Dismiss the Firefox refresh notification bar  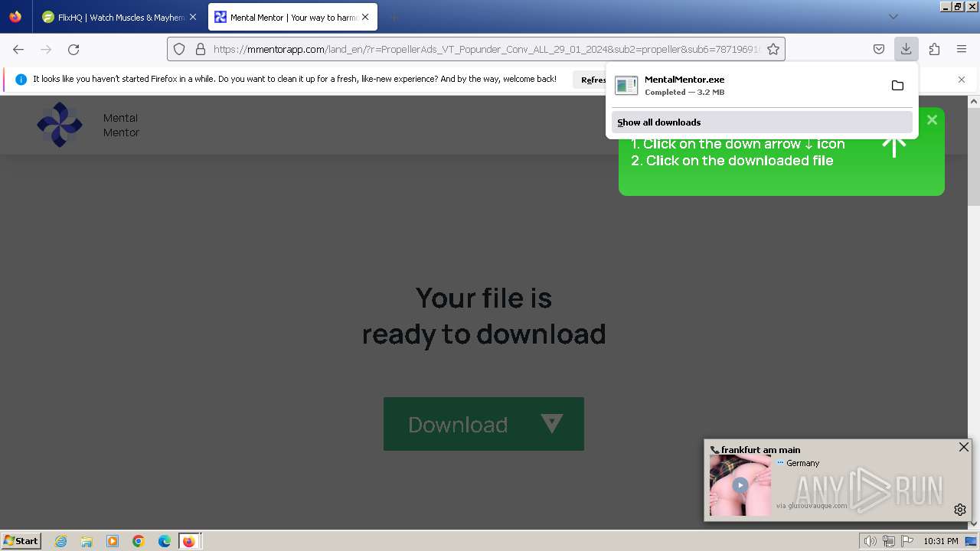pyautogui.click(x=962, y=80)
